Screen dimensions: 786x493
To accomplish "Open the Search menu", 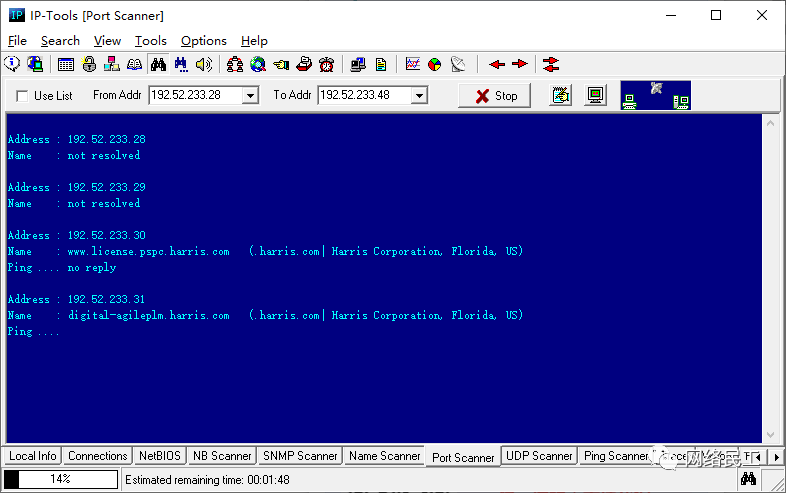I will 60,41.
